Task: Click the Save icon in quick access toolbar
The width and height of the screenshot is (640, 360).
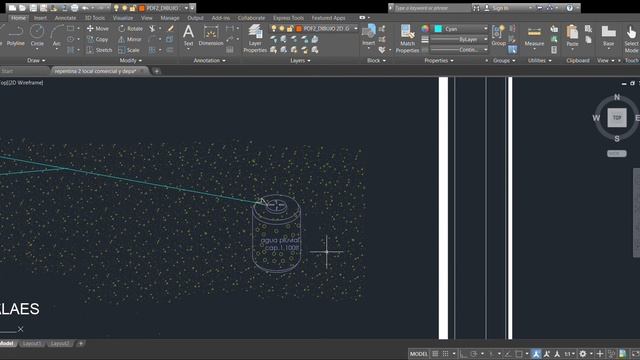Action: click(33, 8)
